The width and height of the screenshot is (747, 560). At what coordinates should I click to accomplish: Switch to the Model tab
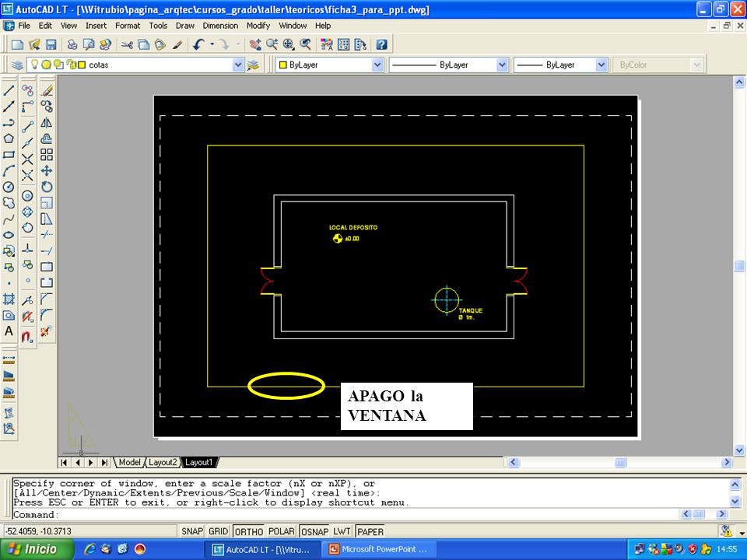[x=129, y=462]
